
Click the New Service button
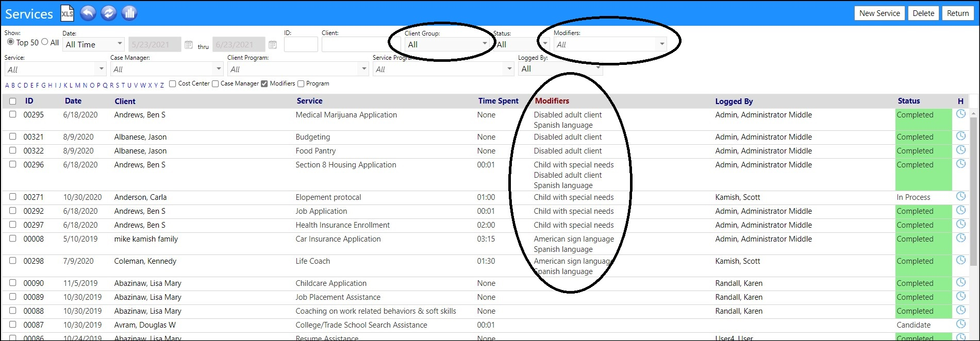coord(879,13)
